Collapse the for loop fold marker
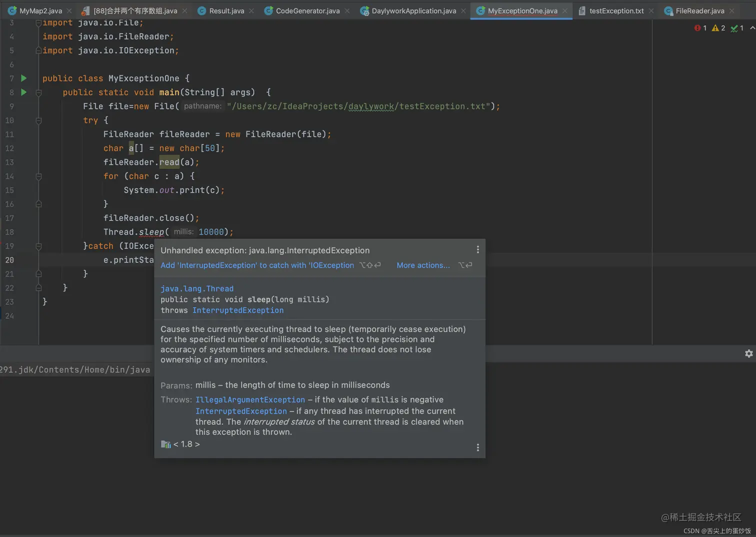The image size is (756, 537). tap(38, 176)
